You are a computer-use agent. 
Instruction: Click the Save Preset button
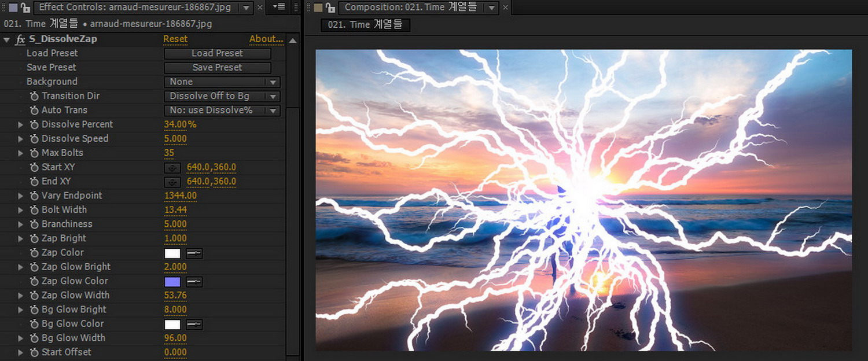tap(218, 68)
